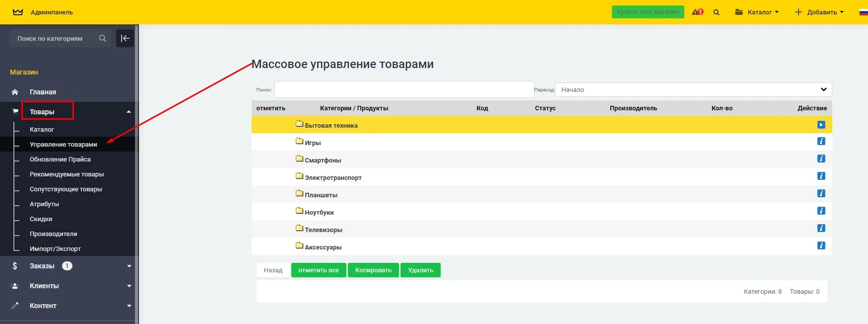Viewport: 868px width, 324px height.
Task: Click the search magnifier in top bar
Action: click(716, 12)
